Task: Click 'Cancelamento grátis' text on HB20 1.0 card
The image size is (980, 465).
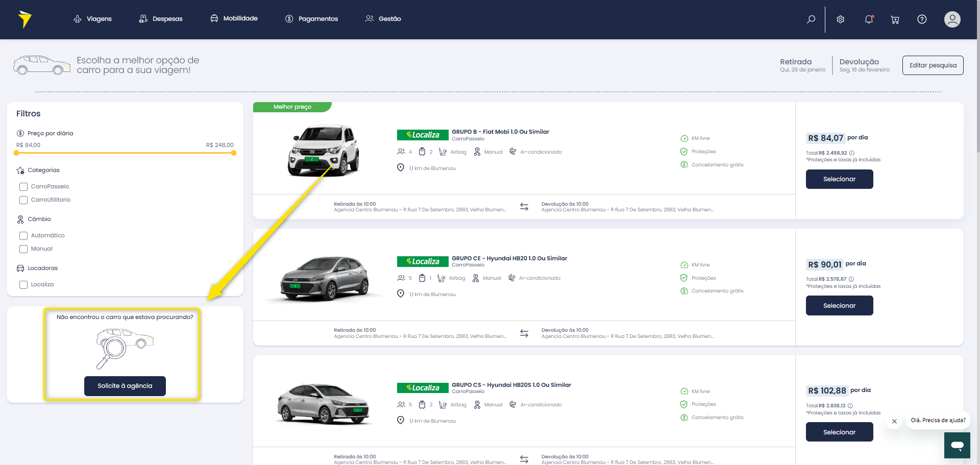Action: [x=718, y=291]
